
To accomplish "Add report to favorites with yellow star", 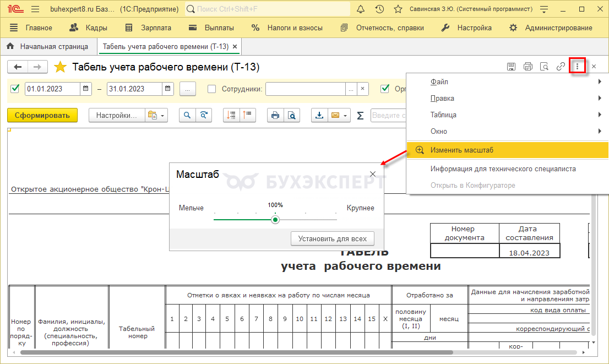I will 59,67.
